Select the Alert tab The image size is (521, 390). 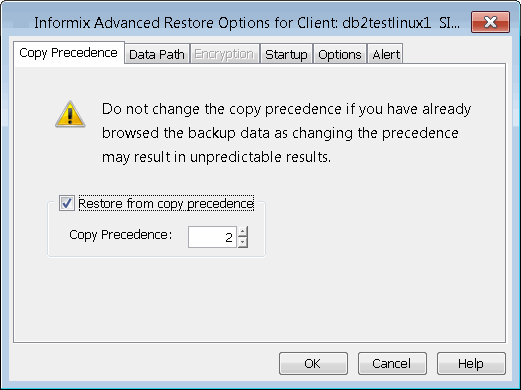[x=386, y=54]
